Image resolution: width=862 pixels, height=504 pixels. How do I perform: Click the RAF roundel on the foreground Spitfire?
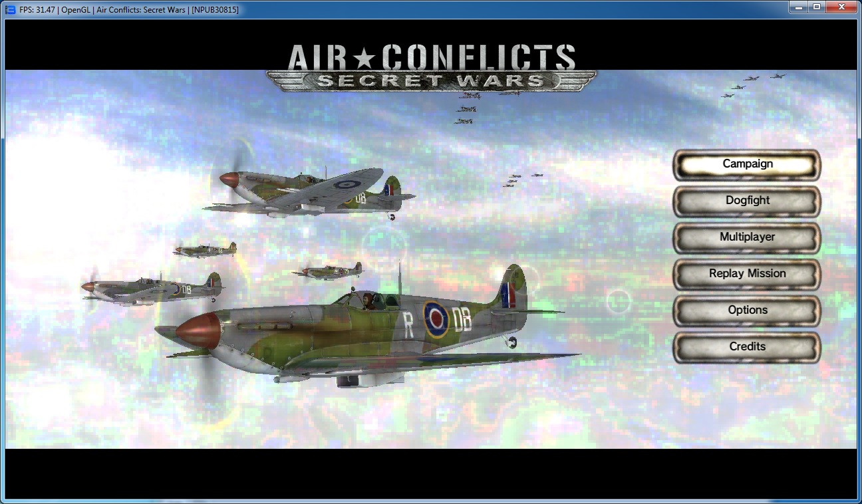coord(436,319)
